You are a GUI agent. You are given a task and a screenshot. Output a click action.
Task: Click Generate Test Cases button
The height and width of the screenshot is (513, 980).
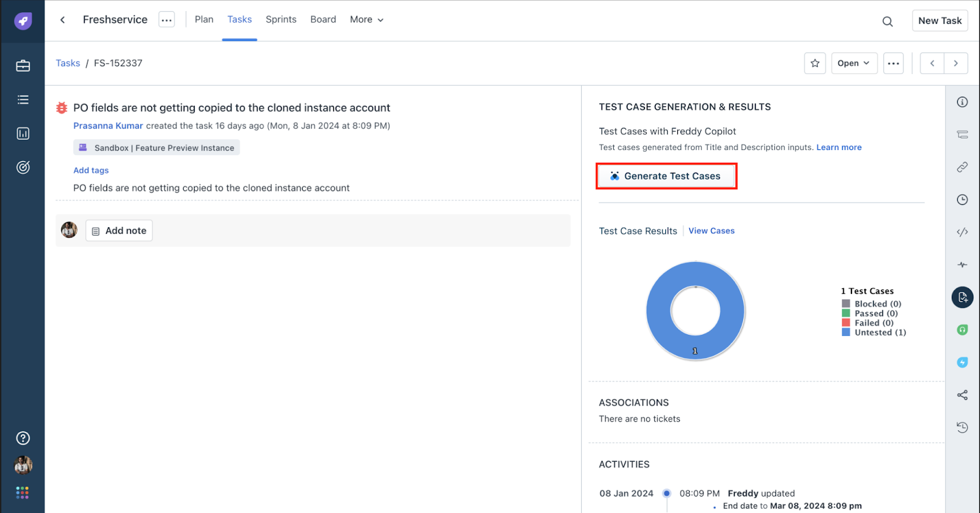pos(666,176)
